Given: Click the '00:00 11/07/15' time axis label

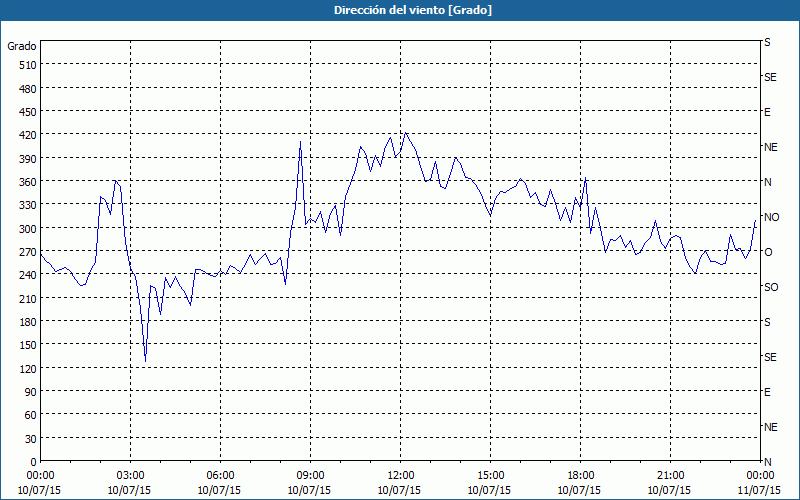Looking at the screenshot, I should pyautogui.click(x=760, y=483).
